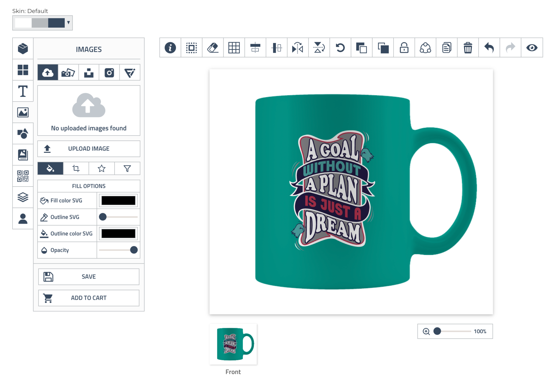This screenshot has height=392, width=557.
Task: Switch to Instagram images tab
Action: tap(109, 73)
